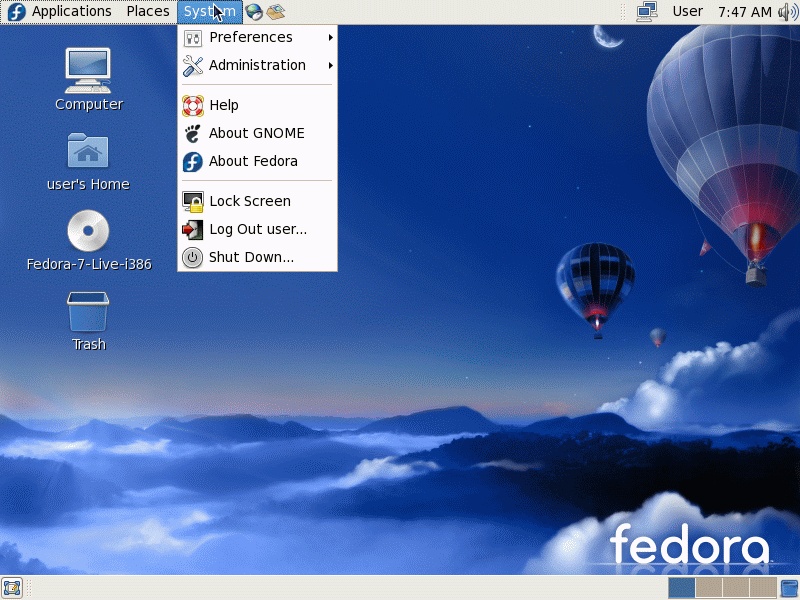Expand the Administration submenu
Screen dimensions: 800x600
[258, 65]
